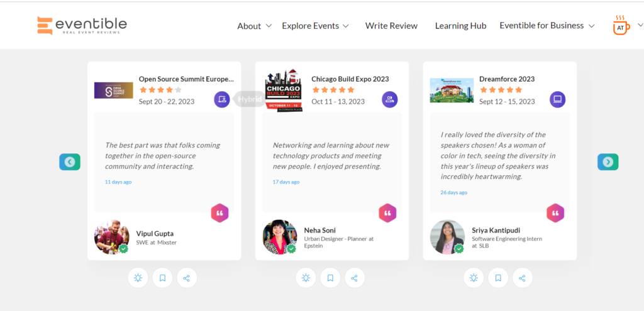This screenshot has width=644, height=311.
Task: Click verified badge on Neha Soni's photo
Action: (291, 249)
